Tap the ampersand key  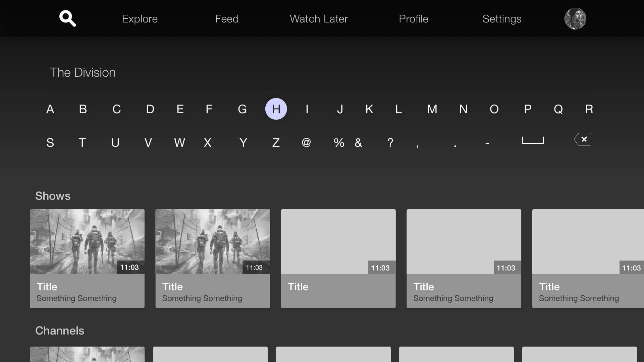pyautogui.click(x=358, y=143)
